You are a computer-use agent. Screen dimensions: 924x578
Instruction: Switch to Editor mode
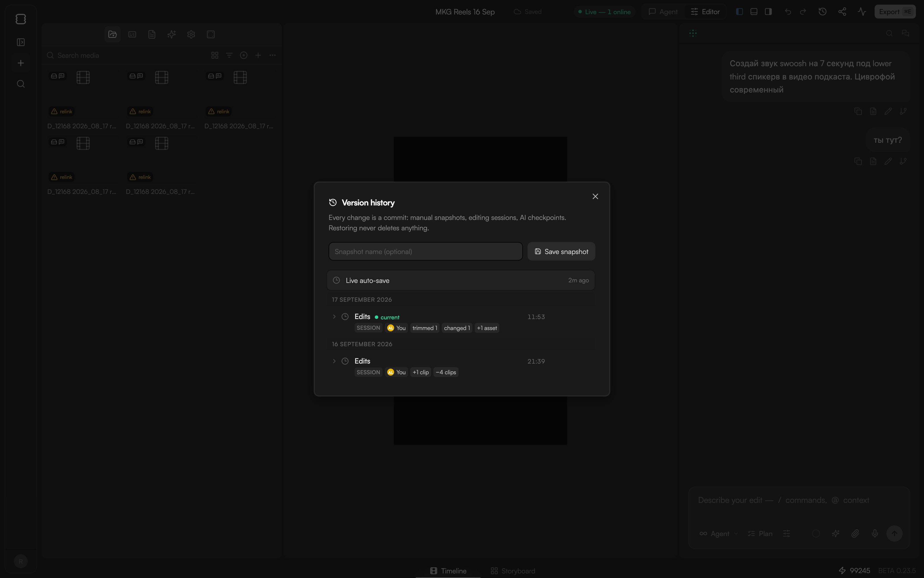pos(705,12)
